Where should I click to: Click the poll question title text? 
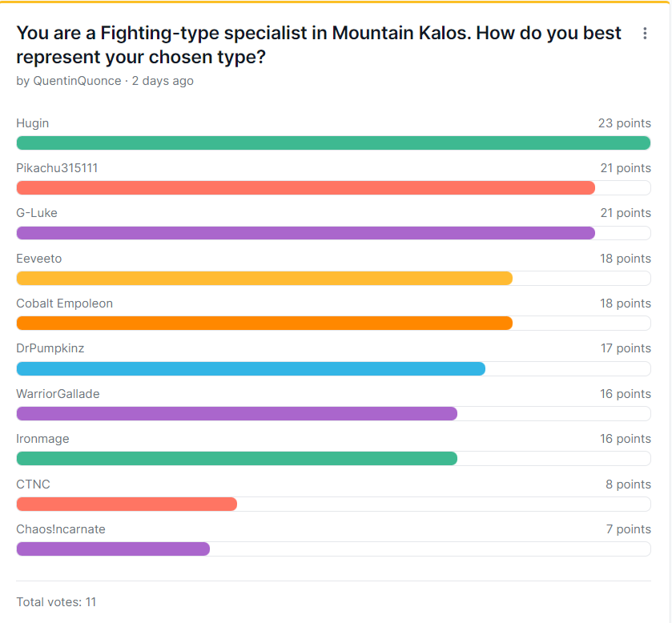pyautogui.click(x=319, y=45)
